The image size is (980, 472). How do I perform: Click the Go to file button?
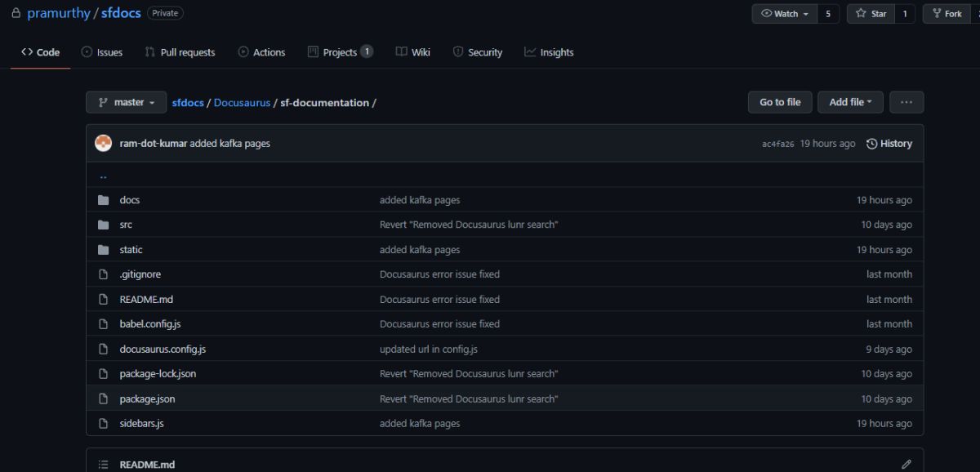point(780,102)
